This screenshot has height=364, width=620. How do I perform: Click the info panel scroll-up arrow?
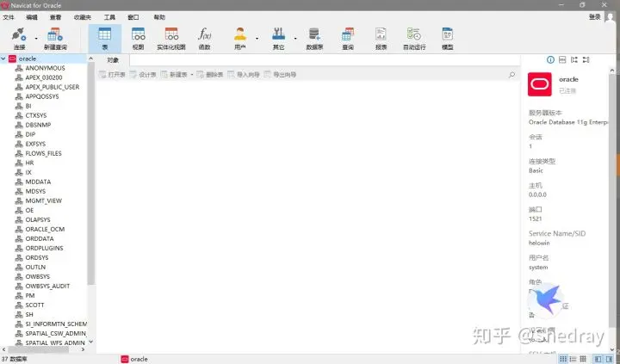(612, 71)
